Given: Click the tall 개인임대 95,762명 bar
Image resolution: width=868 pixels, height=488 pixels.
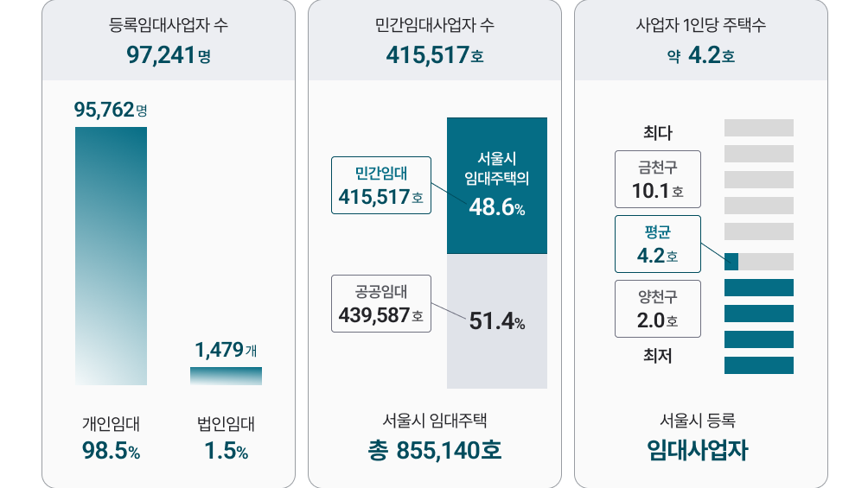Looking at the screenshot, I should 112,257.
